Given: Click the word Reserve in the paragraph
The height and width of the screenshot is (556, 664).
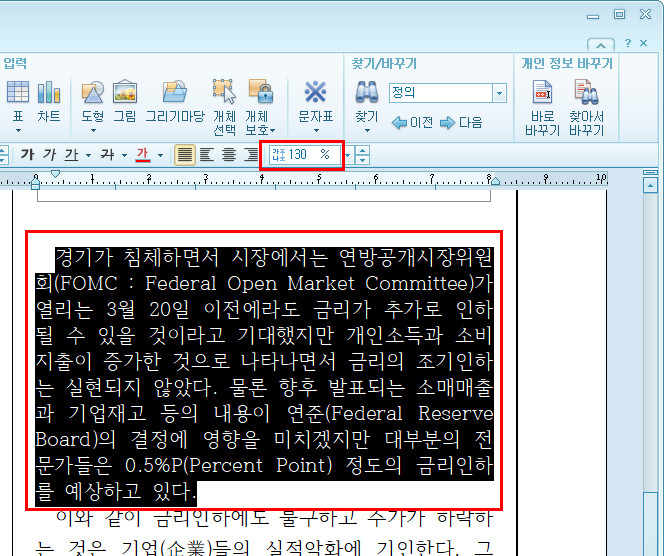Looking at the screenshot, I should click(x=456, y=414).
